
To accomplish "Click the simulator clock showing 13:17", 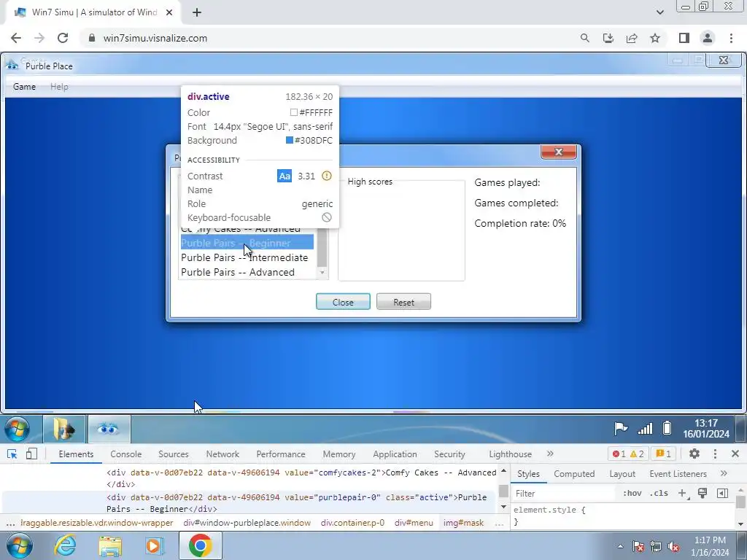I will click(x=706, y=429).
